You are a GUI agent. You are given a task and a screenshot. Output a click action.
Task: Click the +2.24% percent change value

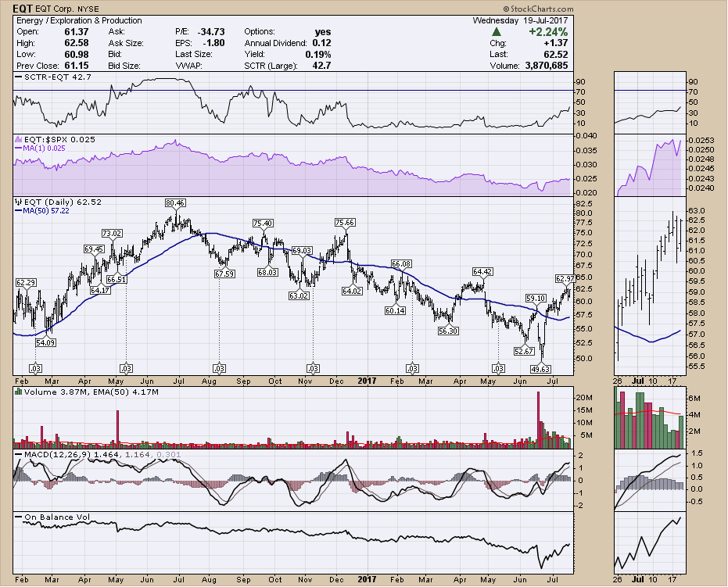coord(548,32)
